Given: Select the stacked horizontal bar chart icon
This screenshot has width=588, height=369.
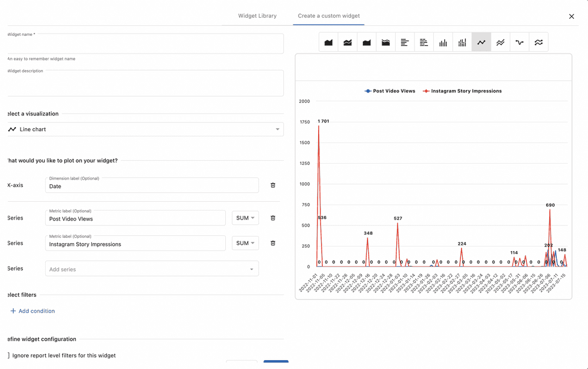Looking at the screenshot, I should tap(423, 42).
